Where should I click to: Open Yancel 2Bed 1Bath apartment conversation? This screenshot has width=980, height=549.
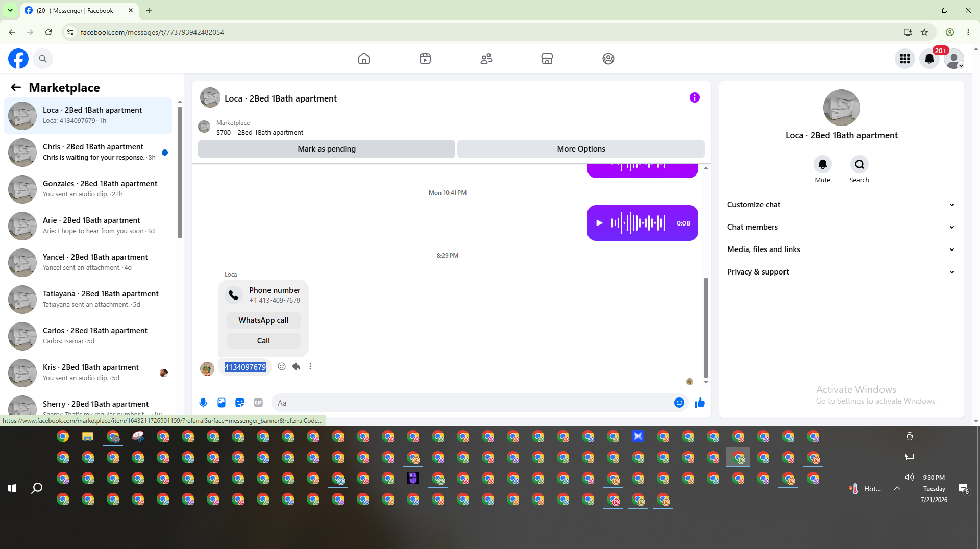[x=88, y=263]
